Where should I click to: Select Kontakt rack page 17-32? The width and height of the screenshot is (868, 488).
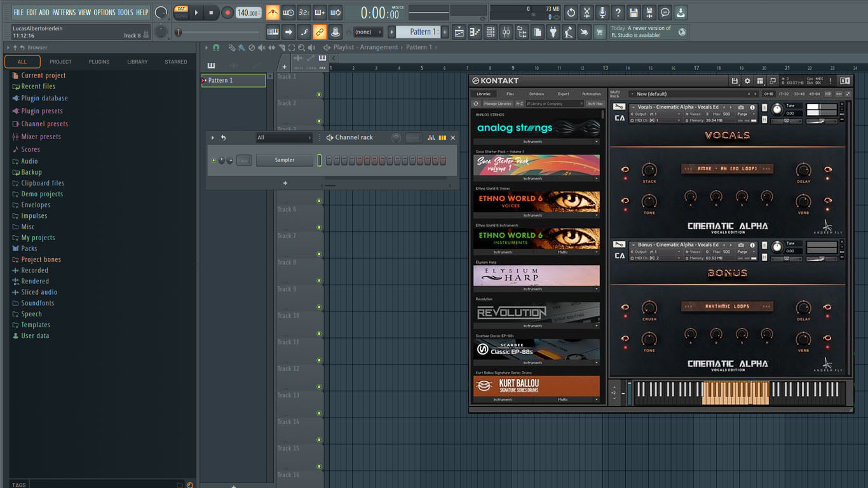click(783, 94)
